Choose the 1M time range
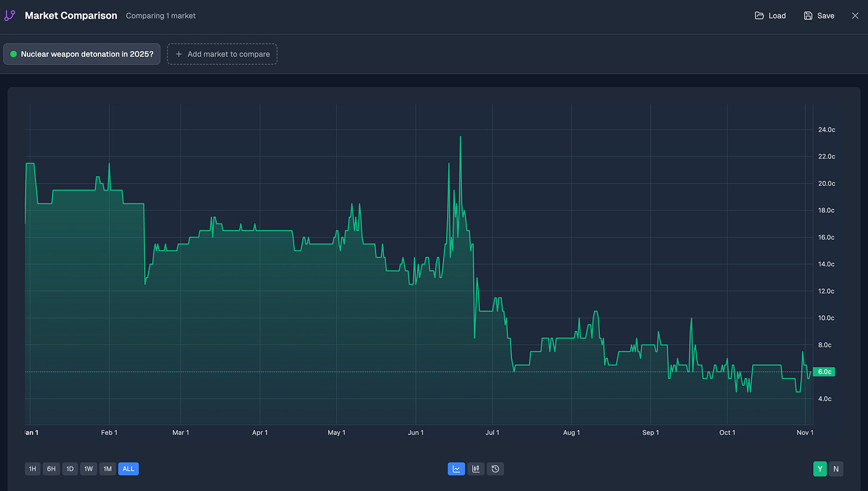 107,469
